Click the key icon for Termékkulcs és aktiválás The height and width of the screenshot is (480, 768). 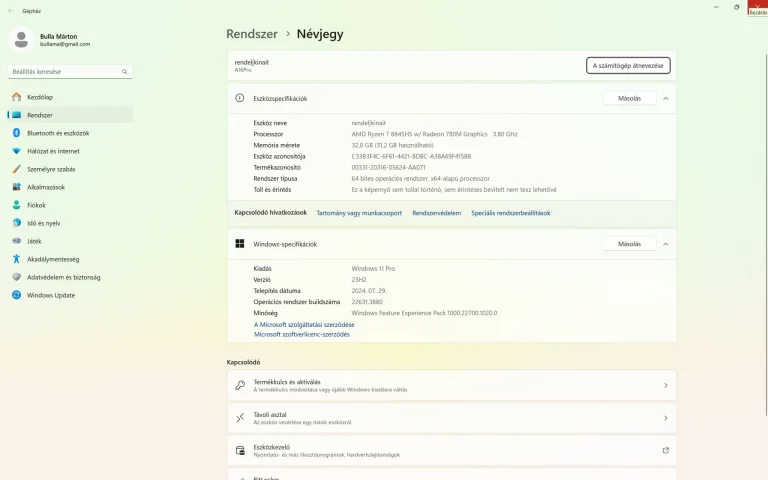coord(240,385)
